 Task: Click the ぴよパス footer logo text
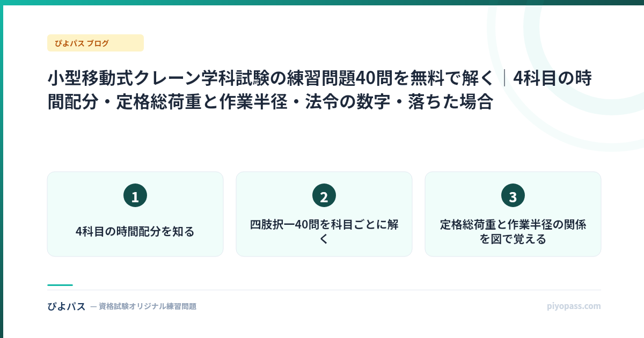pos(67,306)
